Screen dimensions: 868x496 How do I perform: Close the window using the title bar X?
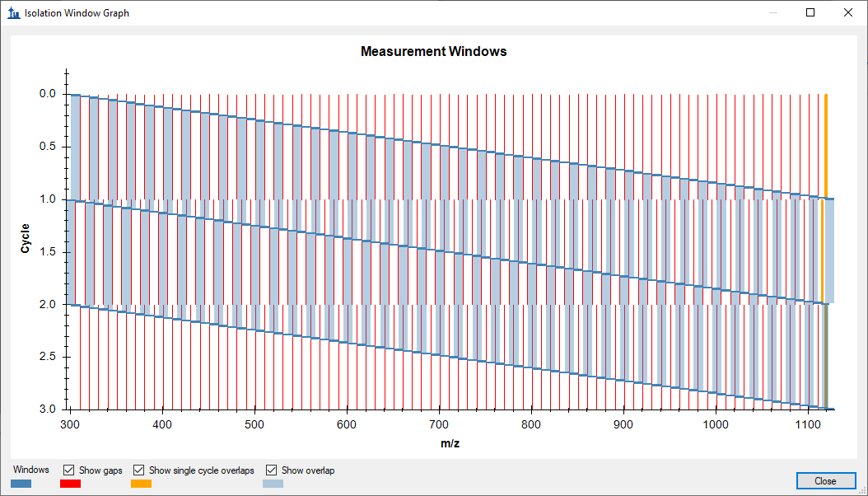point(848,13)
